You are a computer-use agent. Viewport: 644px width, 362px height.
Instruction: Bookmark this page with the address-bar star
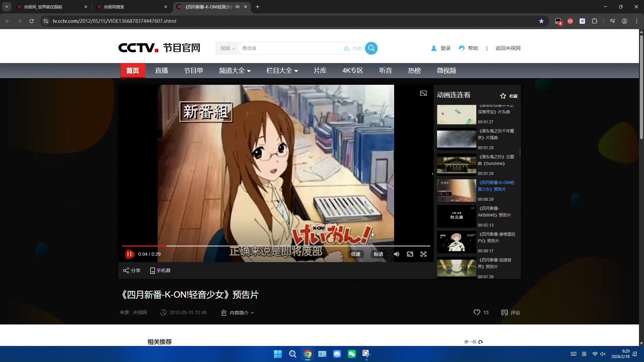(x=541, y=21)
